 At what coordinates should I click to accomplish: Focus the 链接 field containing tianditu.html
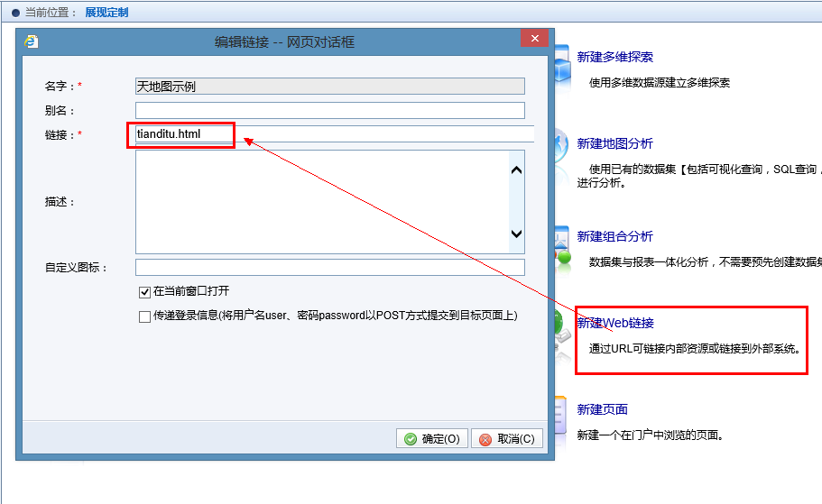point(335,134)
